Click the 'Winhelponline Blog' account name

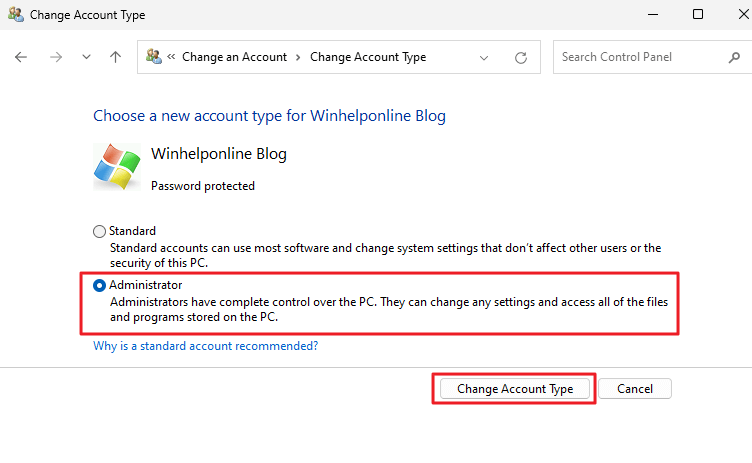[x=219, y=154]
